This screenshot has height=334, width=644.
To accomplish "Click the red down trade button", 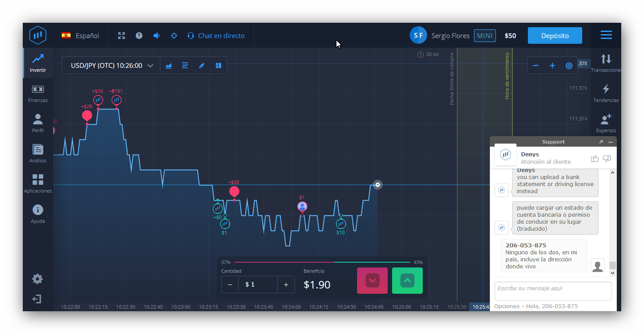I will (x=372, y=281).
